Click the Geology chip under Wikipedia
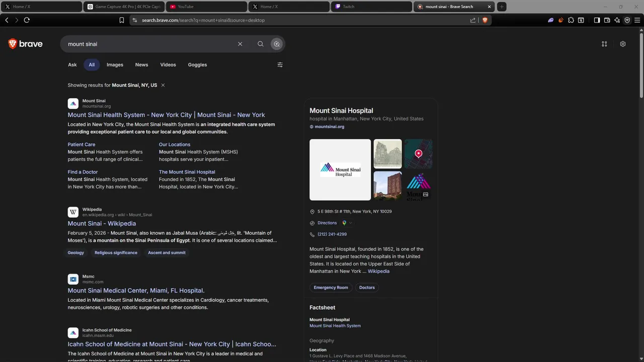This screenshot has height=362, width=644. [x=76, y=253]
